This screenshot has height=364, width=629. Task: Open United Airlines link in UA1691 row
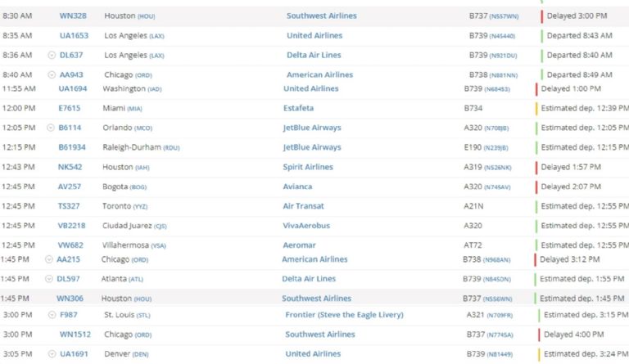[313, 354]
